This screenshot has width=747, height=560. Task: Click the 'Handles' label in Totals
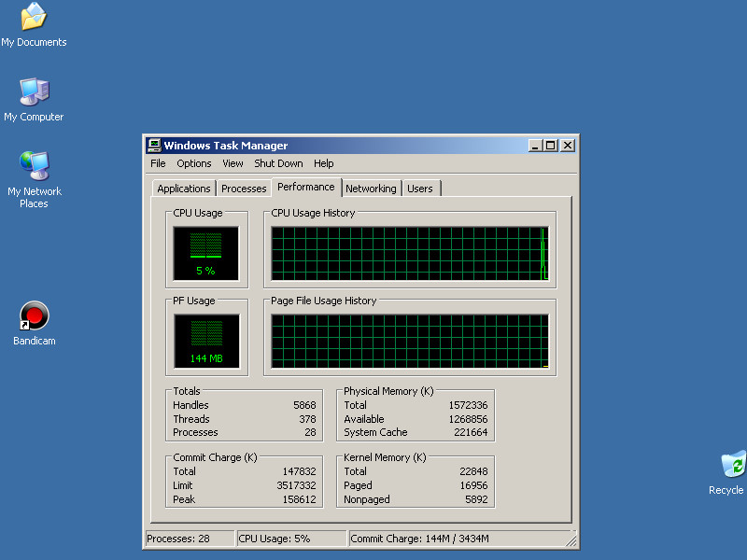190,405
